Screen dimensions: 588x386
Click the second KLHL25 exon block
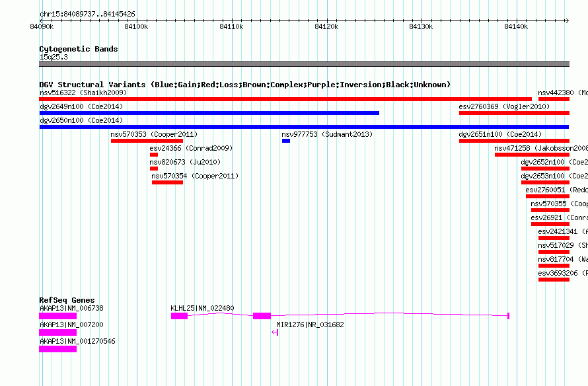262,316
